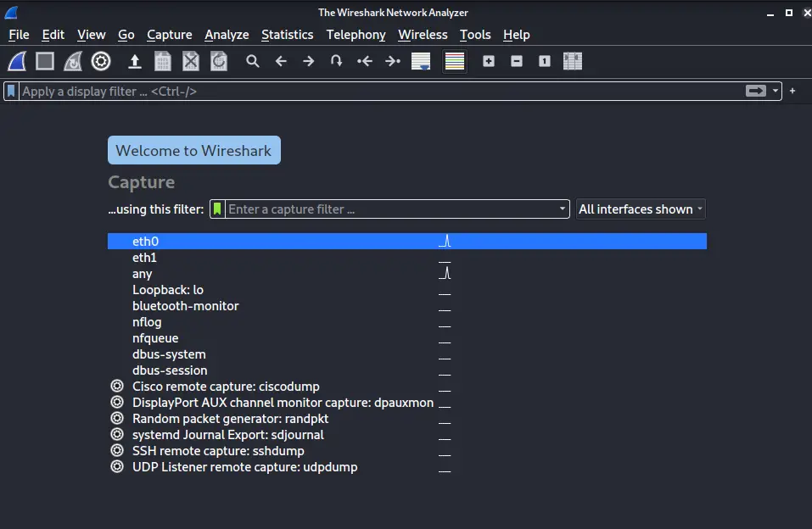
Task: Open udpdump settings gear icon
Action: 117,466
